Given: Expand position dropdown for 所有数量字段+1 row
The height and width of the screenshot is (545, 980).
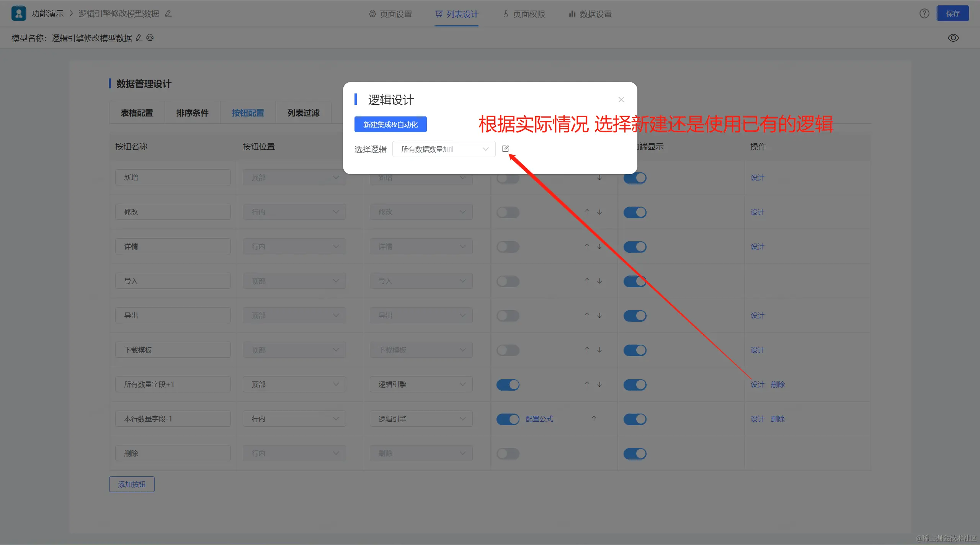Looking at the screenshot, I should pos(294,384).
